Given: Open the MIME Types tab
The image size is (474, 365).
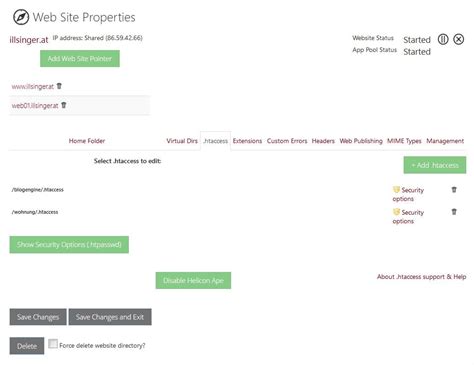Looking at the screenshot, I should click(x=404, y=141).
